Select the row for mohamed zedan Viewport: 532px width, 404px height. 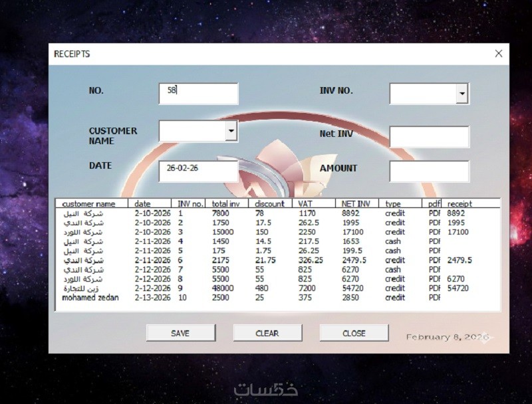tap(277, 298)
